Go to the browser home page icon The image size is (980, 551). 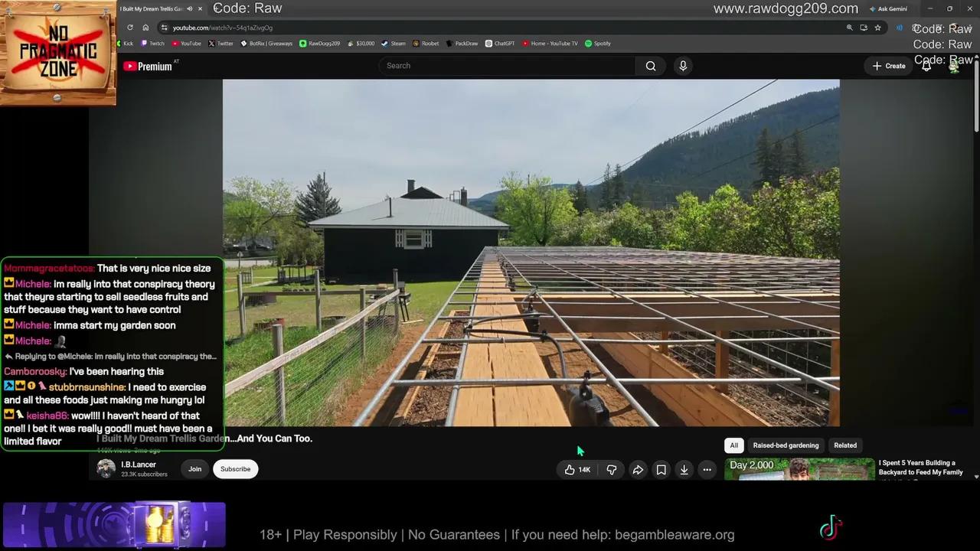pos(145,28)
